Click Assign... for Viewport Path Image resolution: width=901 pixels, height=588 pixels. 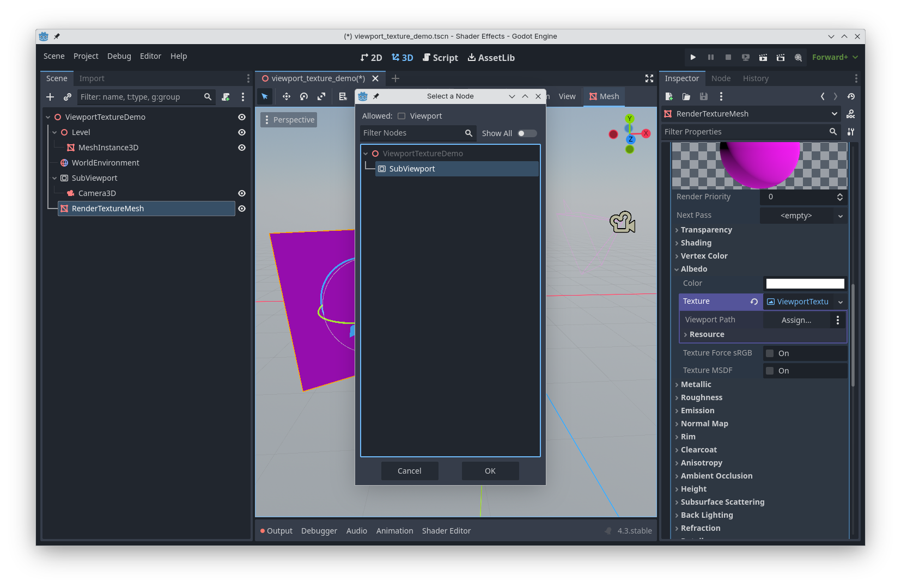coord(796,320)
